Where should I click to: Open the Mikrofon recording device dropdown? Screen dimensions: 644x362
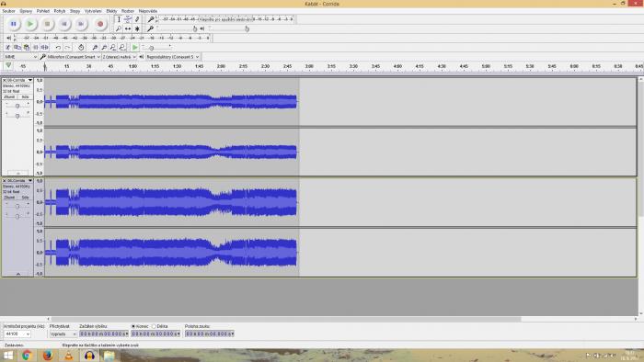(74, 57)
